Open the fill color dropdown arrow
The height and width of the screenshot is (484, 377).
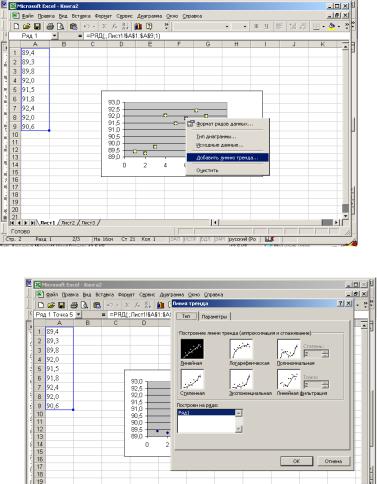[x=339, y=26]
